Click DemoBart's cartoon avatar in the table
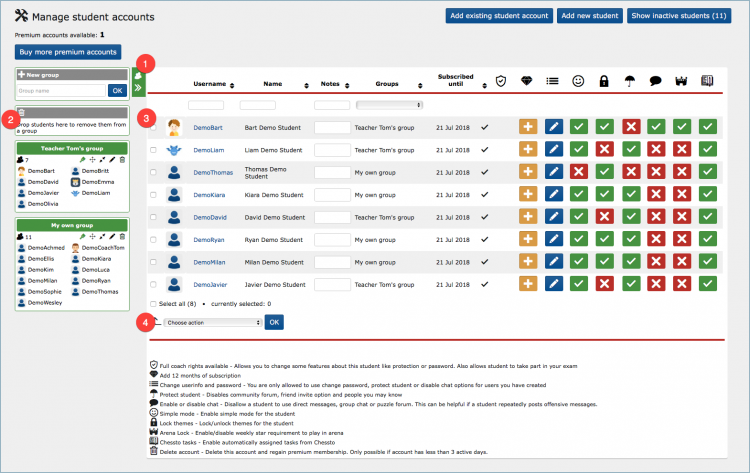 pos(174,127)
